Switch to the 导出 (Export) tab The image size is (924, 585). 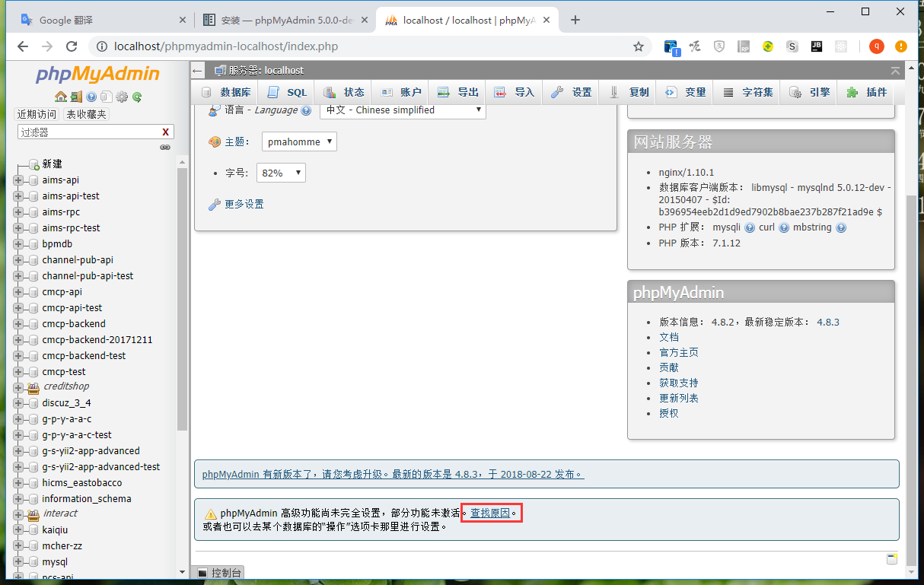(458, 92)
